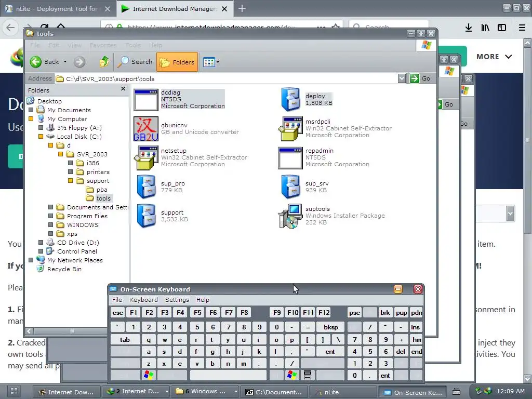Select the printers folder in tree

(x=98, y=172)
